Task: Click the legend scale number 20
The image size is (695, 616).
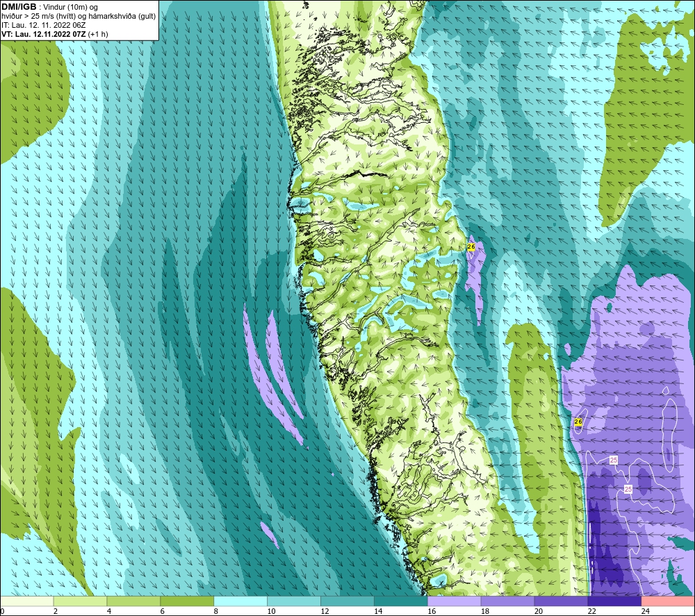Action: click(x=539, y=611)
